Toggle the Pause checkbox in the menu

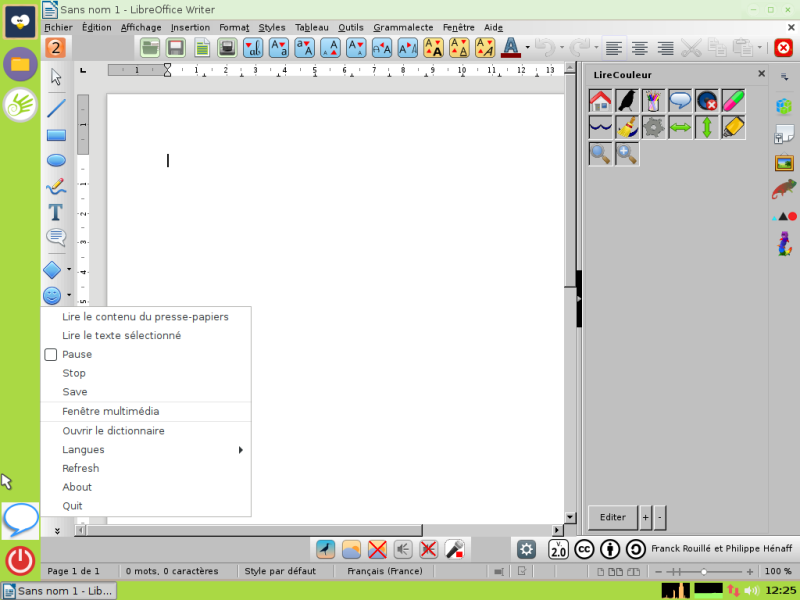click(x=51, y=354)
